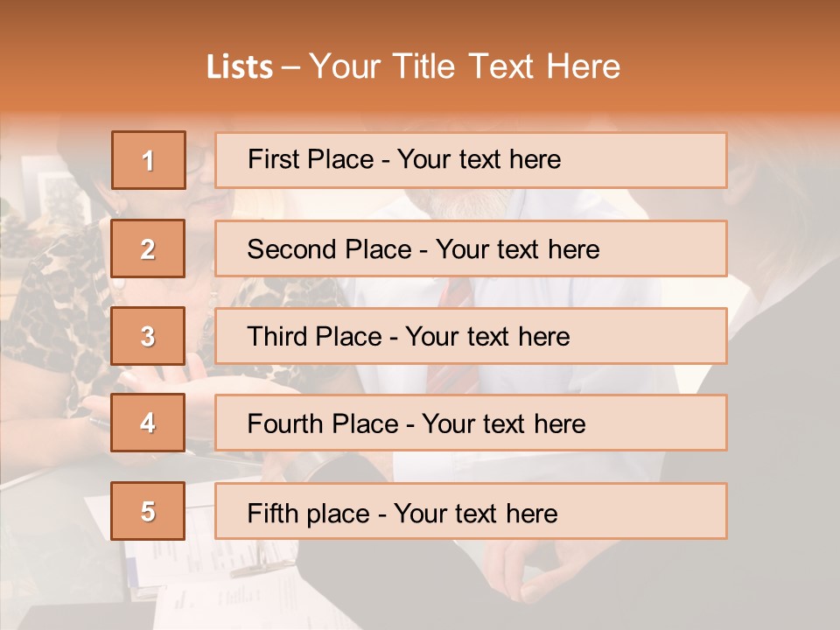Select the number 3 box

(148, 336)
